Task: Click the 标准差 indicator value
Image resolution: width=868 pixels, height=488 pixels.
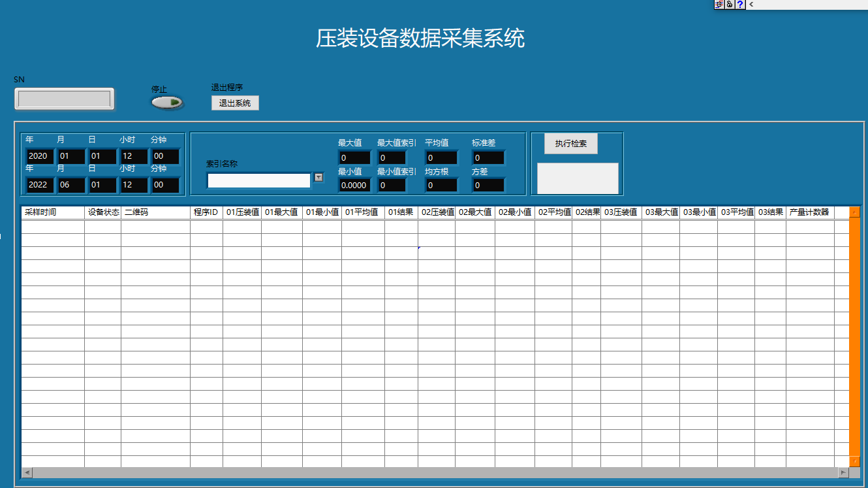Action: 488,158
